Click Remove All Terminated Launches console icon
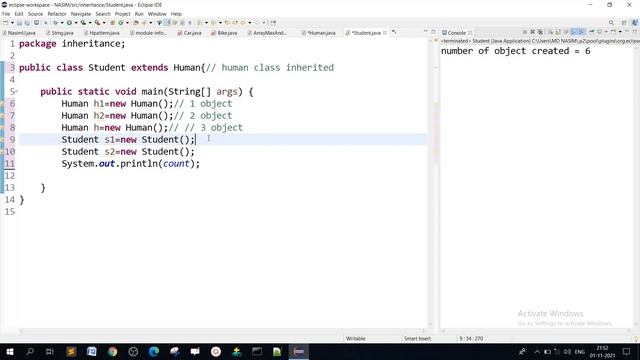Screen dimensions: 640x360 coord(540,32)
